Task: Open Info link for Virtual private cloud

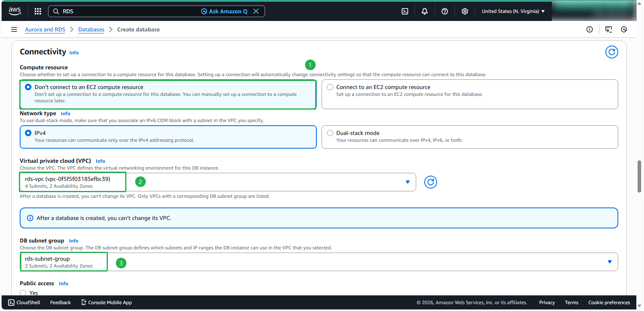Action: [101, 161]
